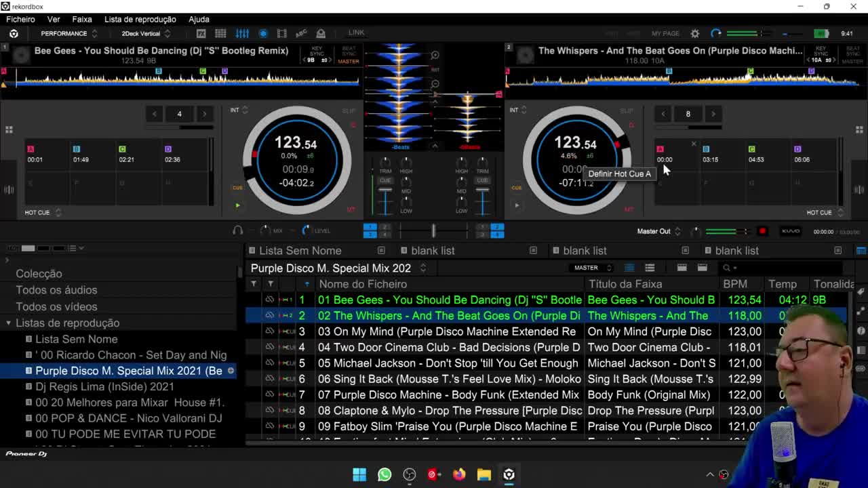Screen dimensions: 868x488
Task: Open deck 2 HOT CUE mode dropdown
Action: (824, 212)
